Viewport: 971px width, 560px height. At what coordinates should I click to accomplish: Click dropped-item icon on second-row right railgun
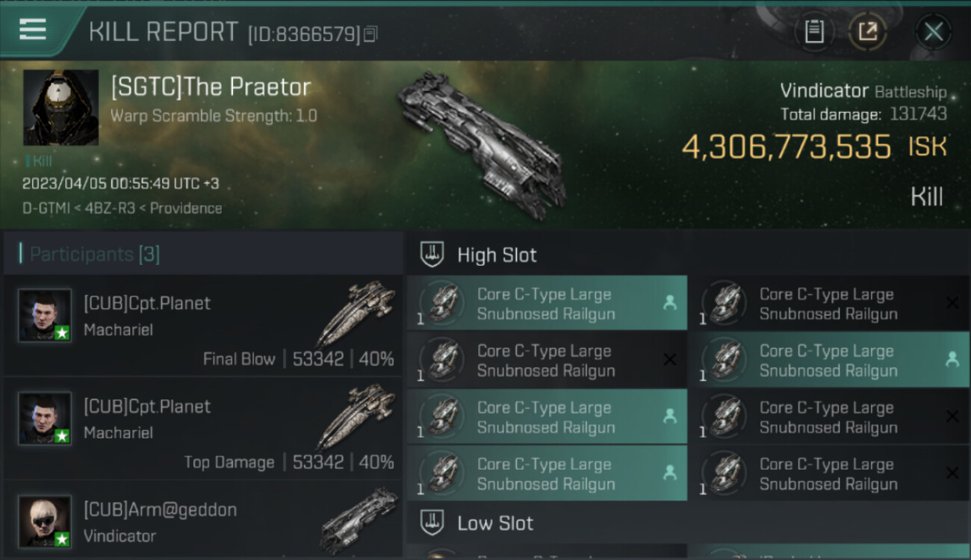tap(952, 359)
